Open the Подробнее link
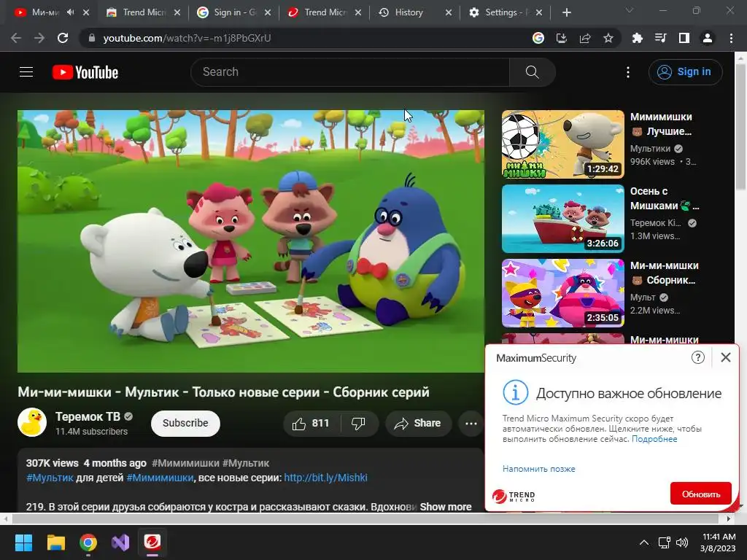This screenshot has width=747, height=560. (x=654, y=438)
